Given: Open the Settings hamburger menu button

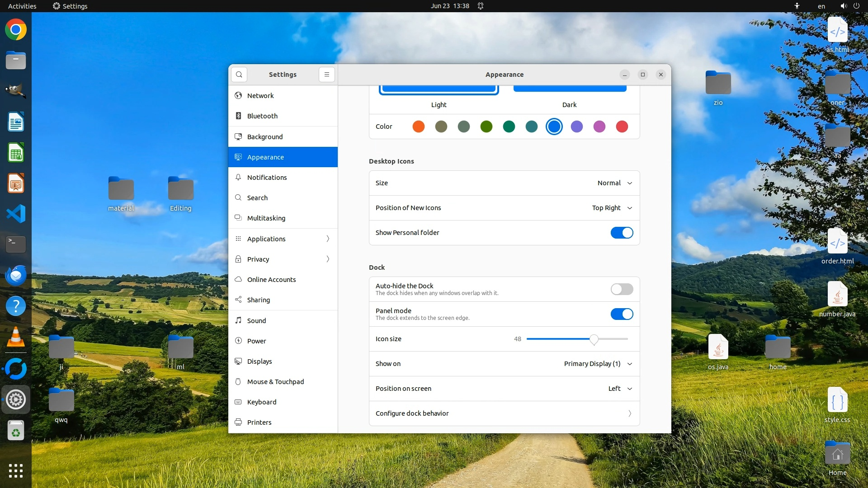Looking at the screenshot, I should [326, 75].
